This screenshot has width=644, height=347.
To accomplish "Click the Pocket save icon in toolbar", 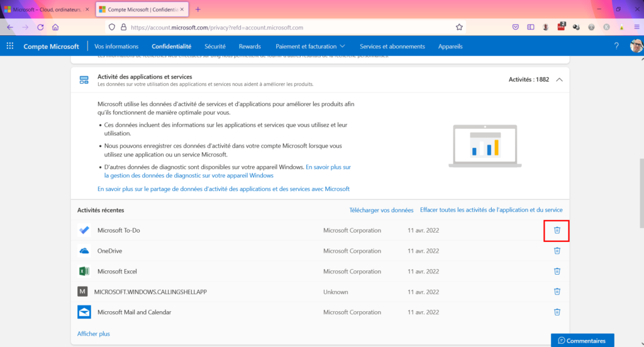I will pos(516,28).
